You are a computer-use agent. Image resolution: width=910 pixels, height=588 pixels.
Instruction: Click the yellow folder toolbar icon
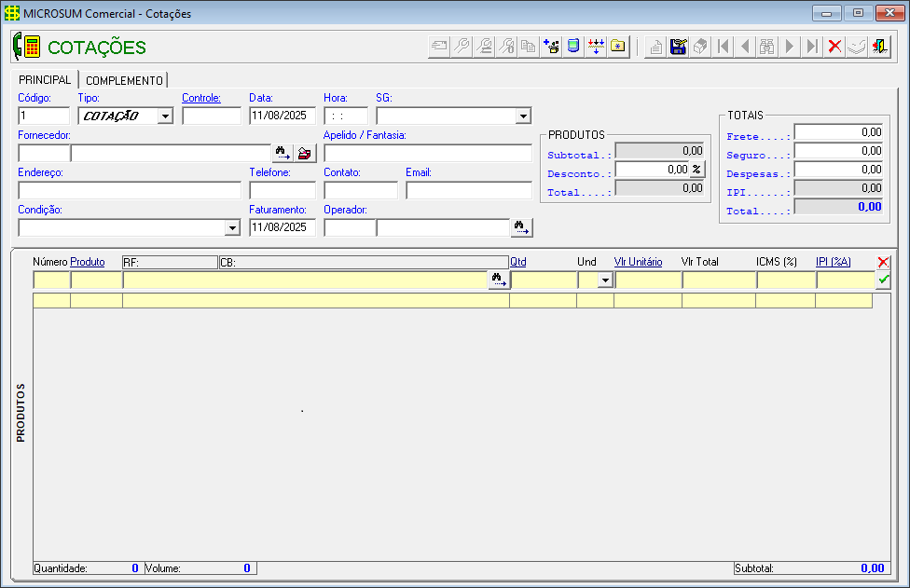point(618,47)
